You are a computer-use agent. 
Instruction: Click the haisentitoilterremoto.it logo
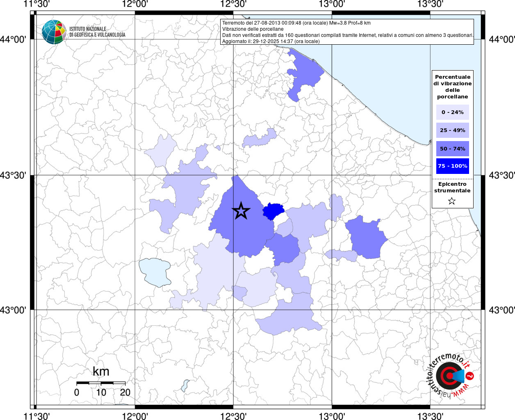point(450,376)
